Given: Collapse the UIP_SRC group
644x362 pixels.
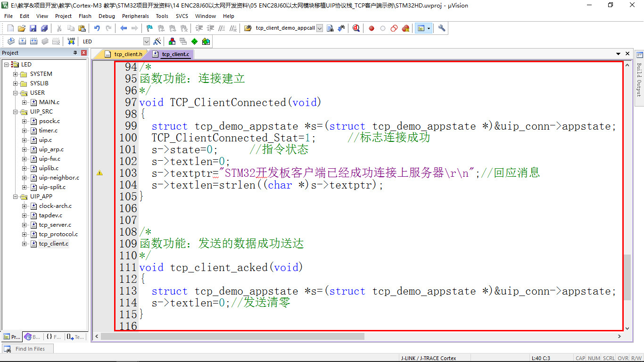Looking at the screenshot, I should pos(16,112).
